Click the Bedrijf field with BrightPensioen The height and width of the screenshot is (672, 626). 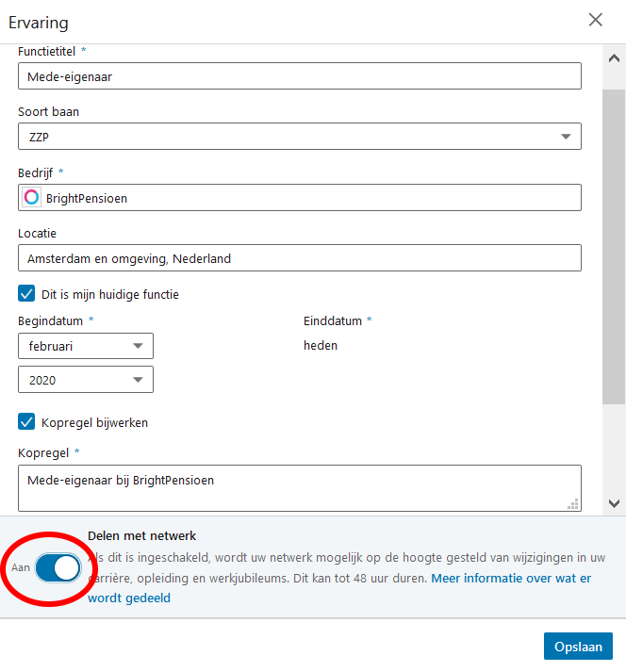point(300,198)
